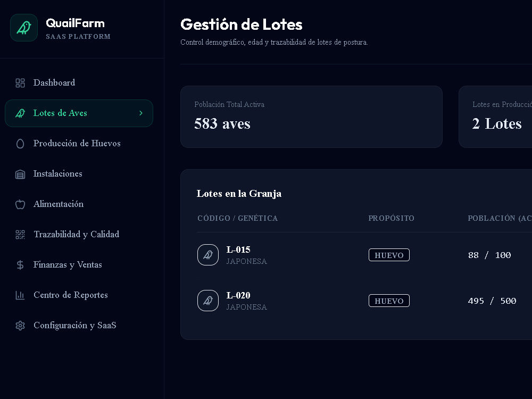Click the bird avatar icon of lot L-015

208,255
